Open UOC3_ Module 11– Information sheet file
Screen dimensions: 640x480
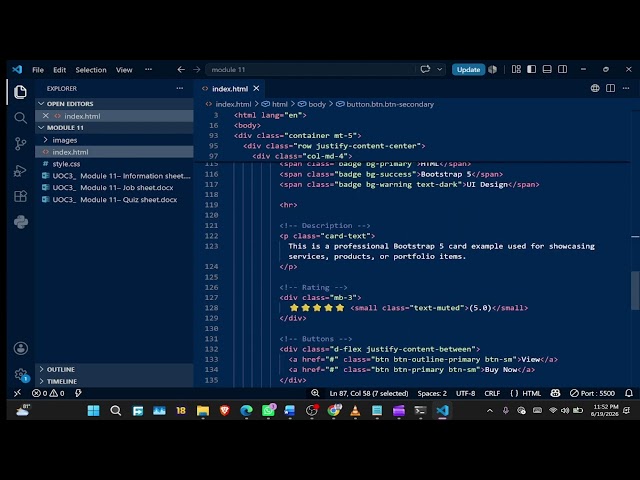114,176
